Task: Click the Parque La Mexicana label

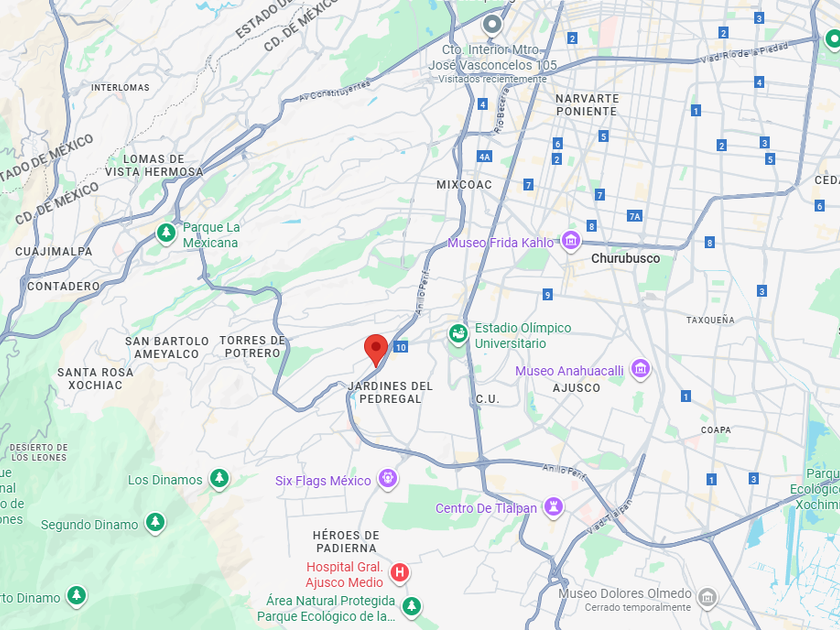Action: 211,235
